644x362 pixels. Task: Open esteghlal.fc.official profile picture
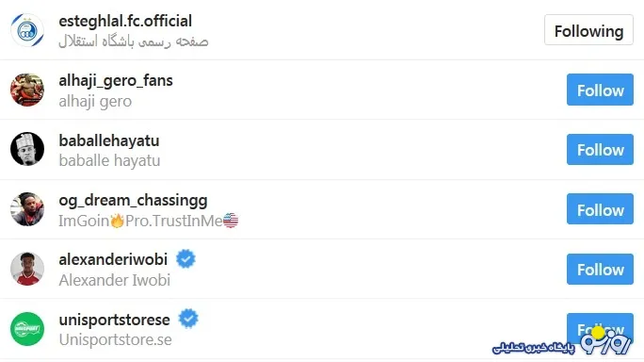[x=27, y=30]
